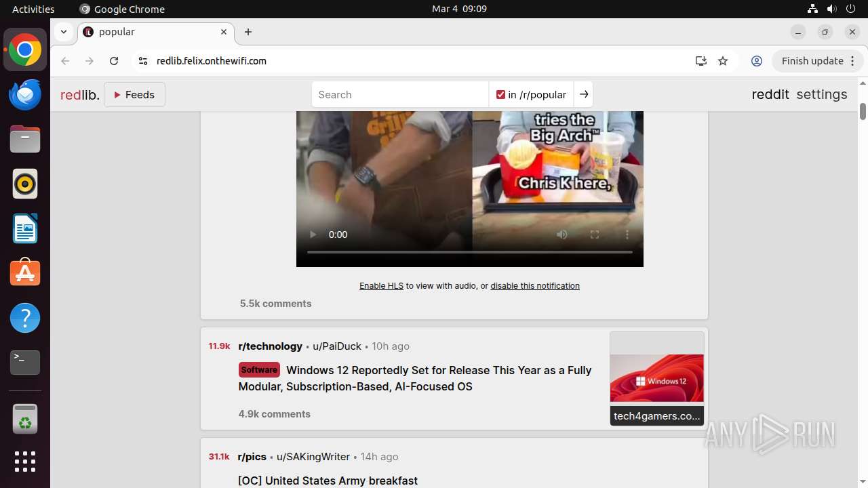The image size is (868, 488).
Task: Open user u/PaiDuck profile
Action: tap(337, 346)
